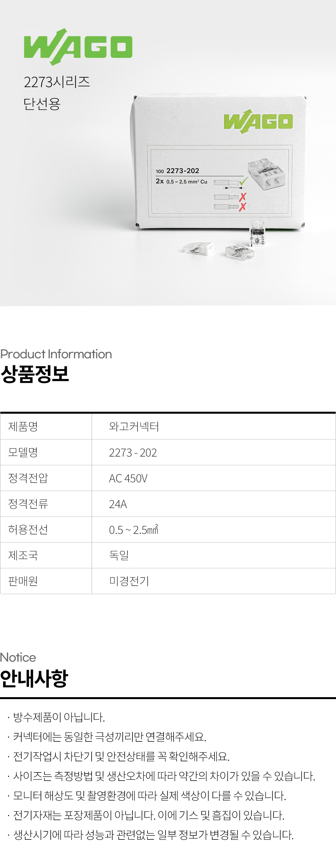Click the 단선용 subtitle text
The width and height of the screenshot is (336, 868).
[x=42, y=103]
